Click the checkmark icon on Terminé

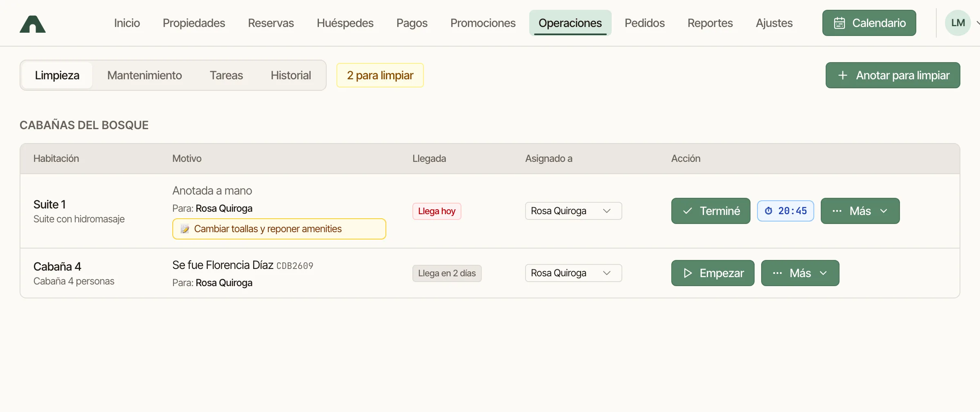[688, 211]
